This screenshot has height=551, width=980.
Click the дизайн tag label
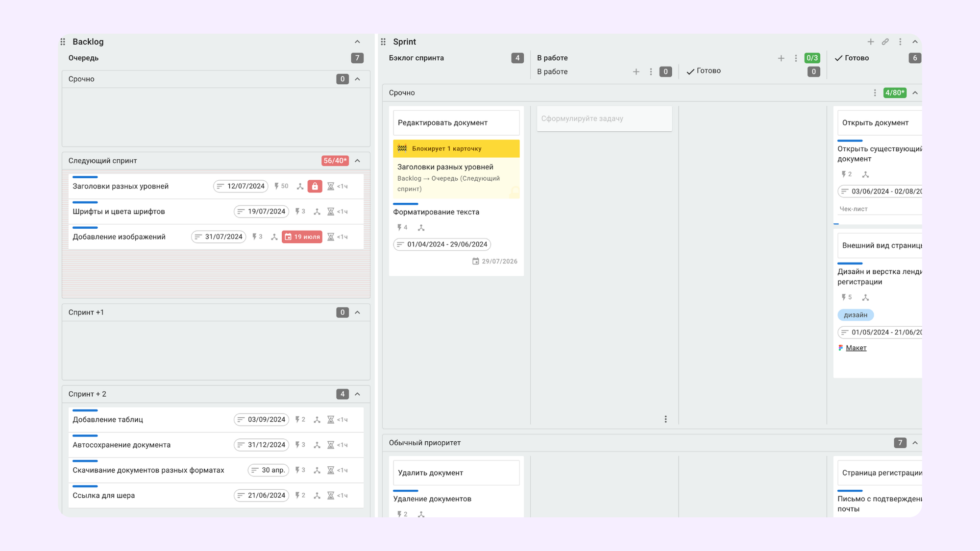click(x=855, y=315)
